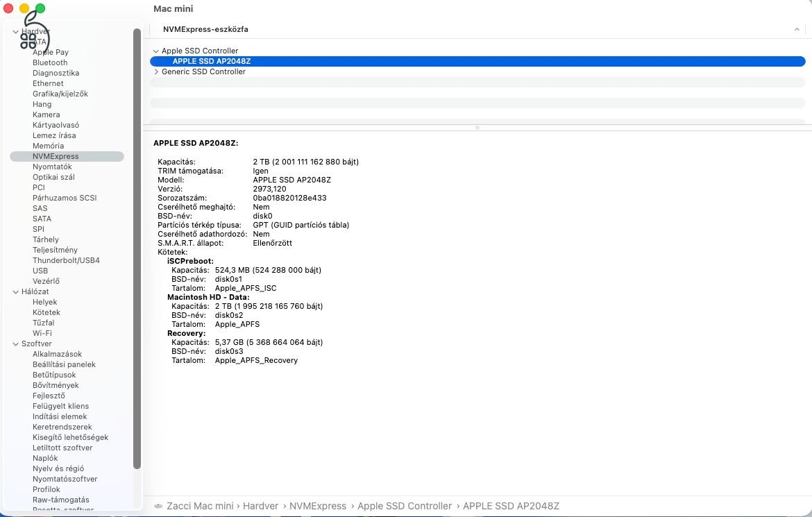This screenshot has height=517, width=812.
Task: Click the disk0s2 BSD name value
Action: click(x=229, y=315)
